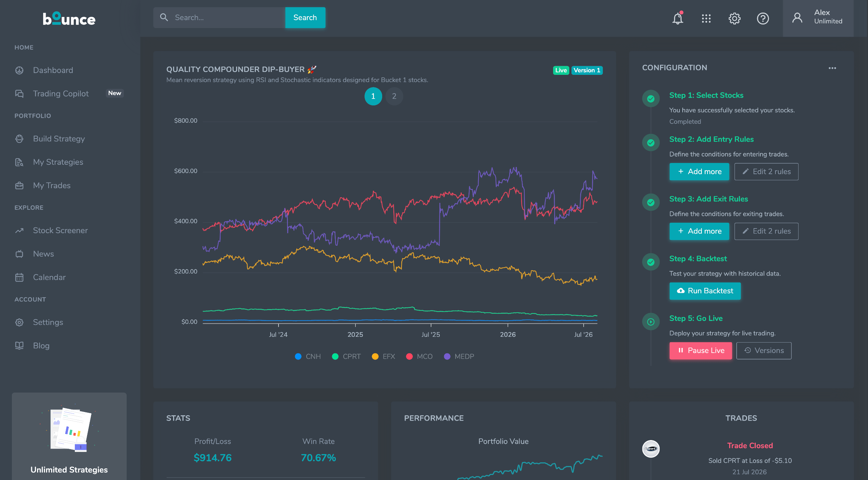Image resolution: width=868 pixels, height=480 pixels.
Task: Open the notifications bell
Action: click(678, 18)
